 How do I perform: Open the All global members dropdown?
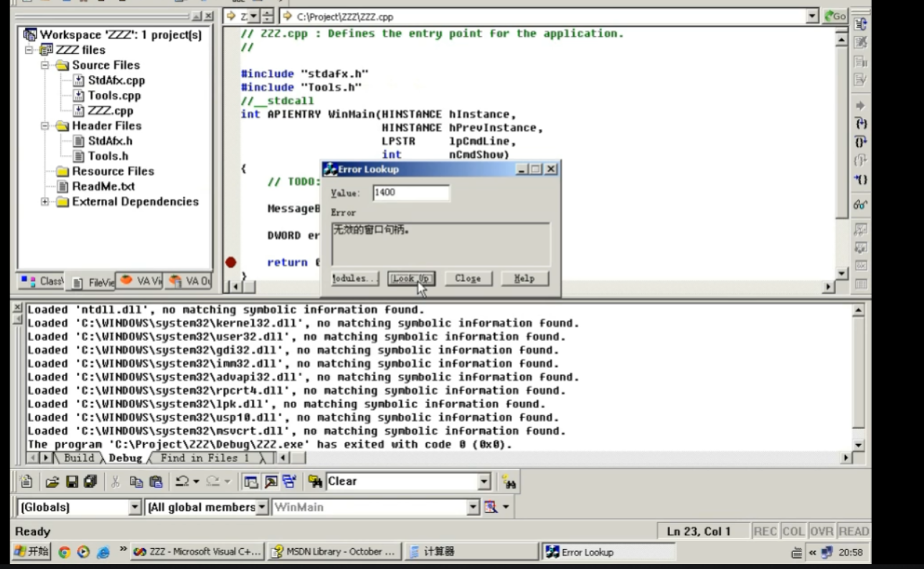(x=263, y=507)
